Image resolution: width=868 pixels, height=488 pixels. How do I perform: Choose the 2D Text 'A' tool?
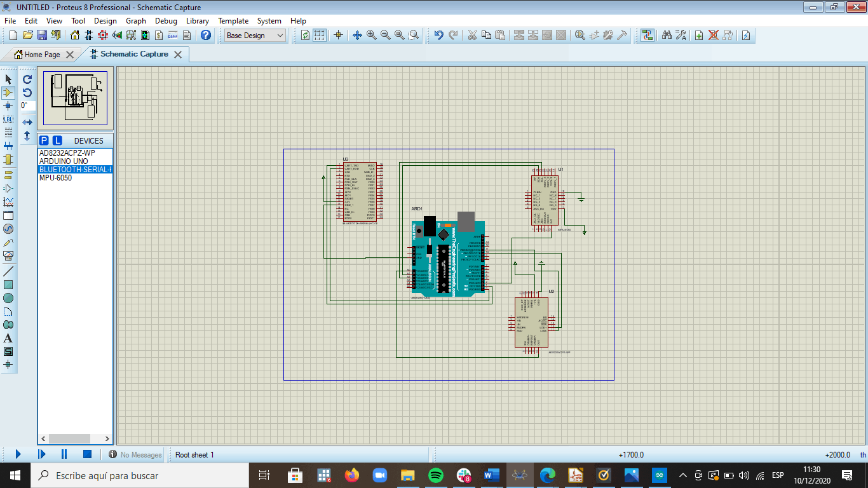tap(8, 338)
